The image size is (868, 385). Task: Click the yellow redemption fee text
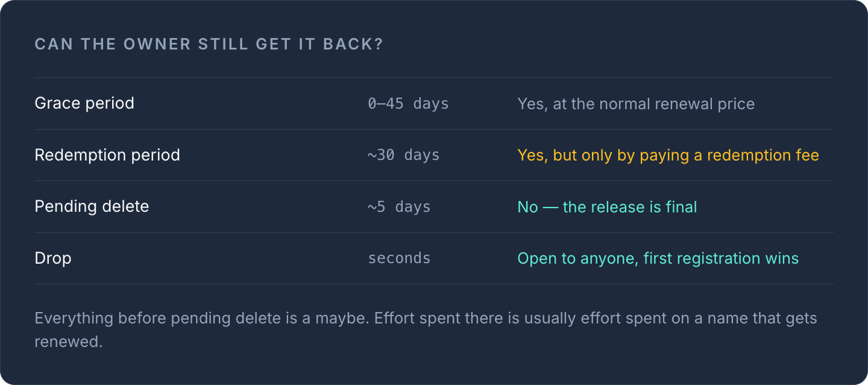click(668, 156)
